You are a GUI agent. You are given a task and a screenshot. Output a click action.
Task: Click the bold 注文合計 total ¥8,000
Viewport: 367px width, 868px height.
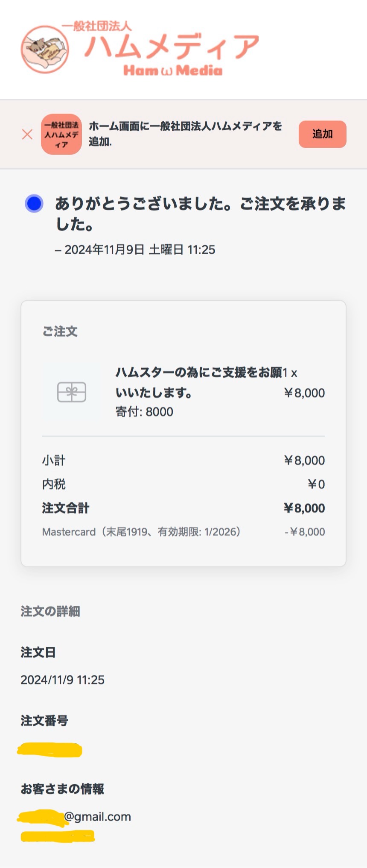point(304,508)
